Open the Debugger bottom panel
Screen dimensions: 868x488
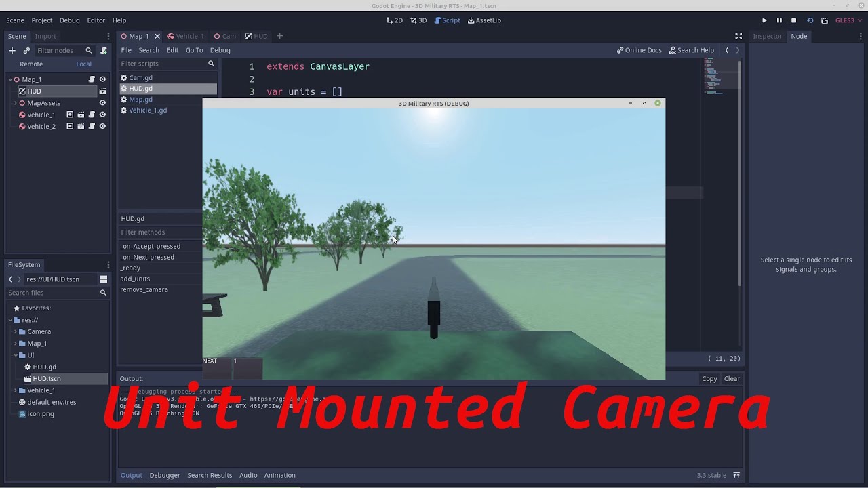coord(165,475)
